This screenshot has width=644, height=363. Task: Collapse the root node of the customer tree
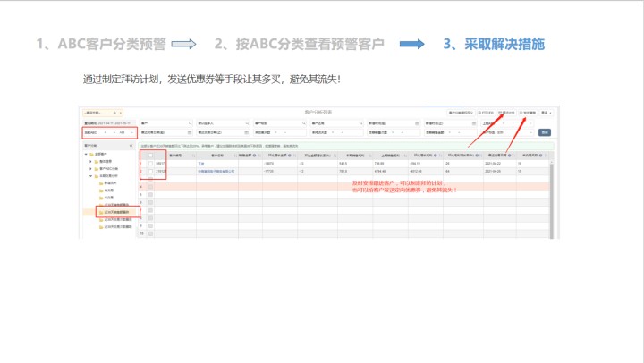coord(86,155)
